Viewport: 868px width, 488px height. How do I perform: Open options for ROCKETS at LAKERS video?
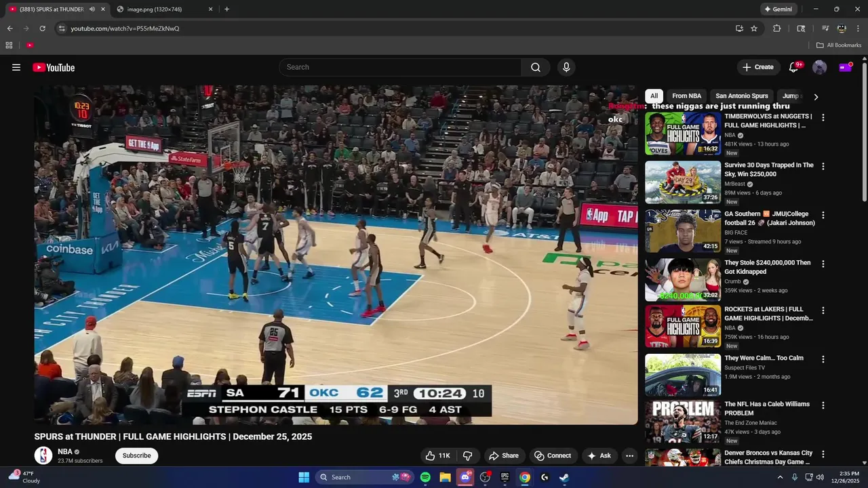[823, 310]
